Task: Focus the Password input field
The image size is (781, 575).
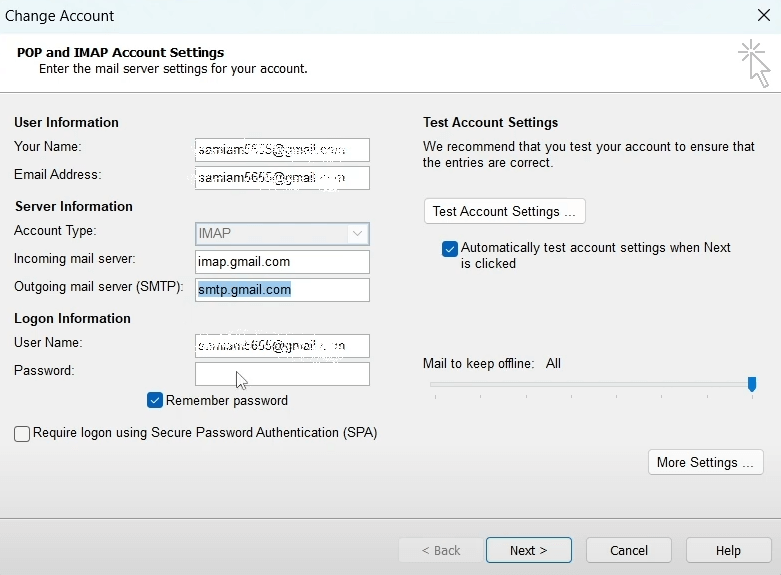Action: pos(282,374)
